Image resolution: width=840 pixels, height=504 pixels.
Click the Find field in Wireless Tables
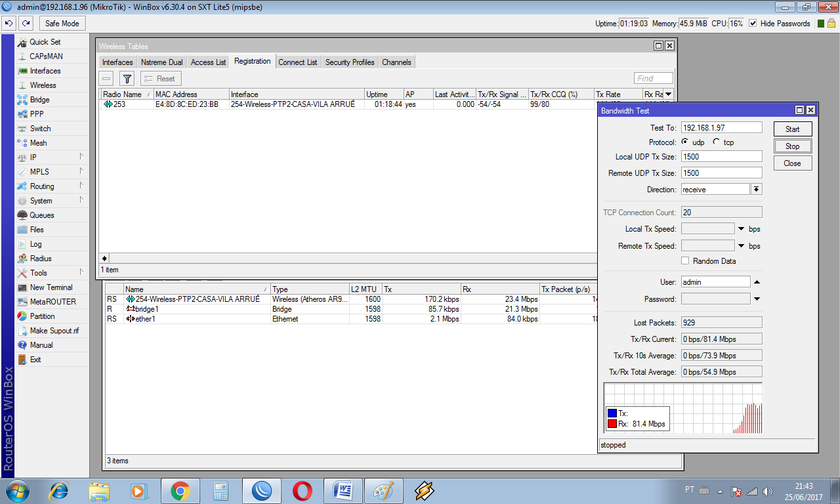(654, 78)
